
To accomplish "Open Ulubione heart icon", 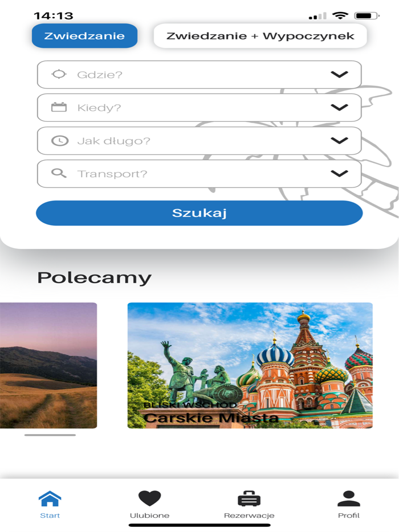I will (x=149, y=498).
